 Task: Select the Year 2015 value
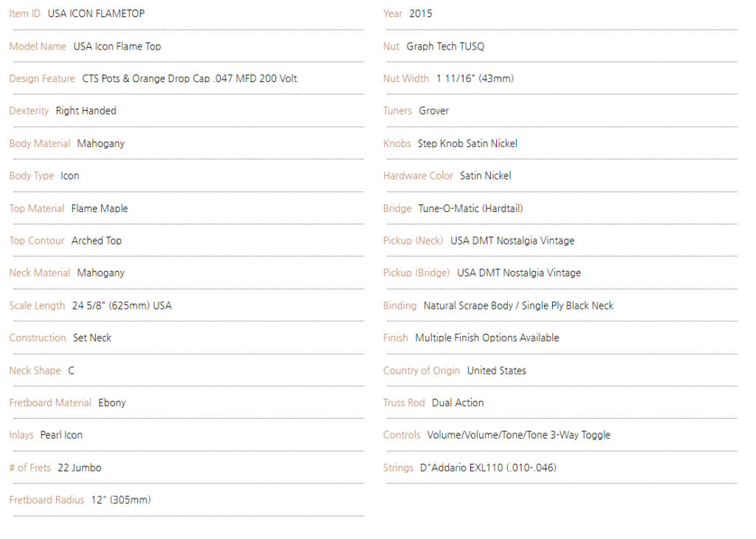pos(420,13)
